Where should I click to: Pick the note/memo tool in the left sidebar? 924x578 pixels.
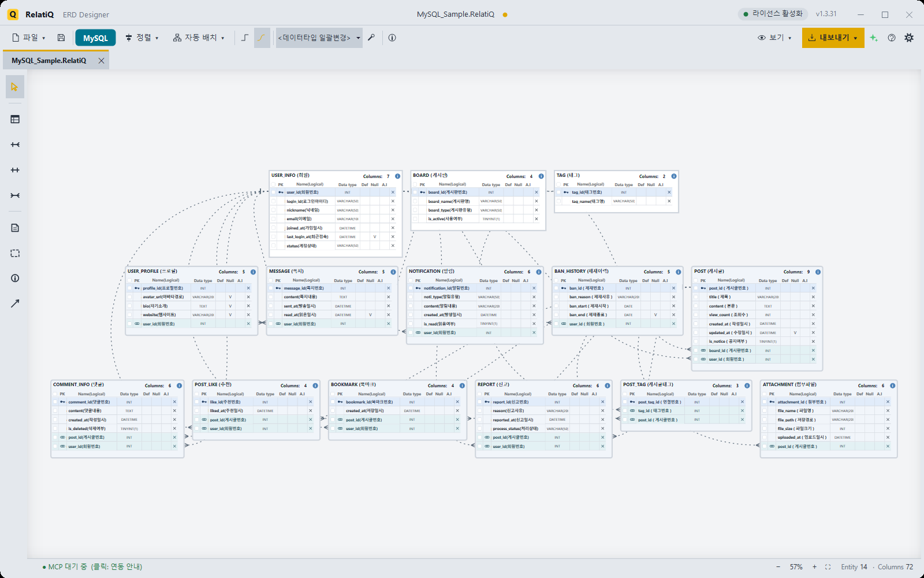point(15,228)
